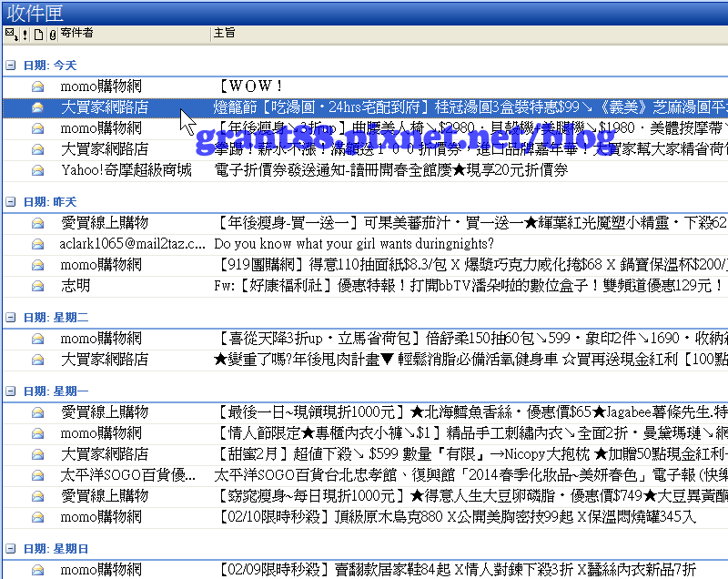Image resolution: width=728 pixels, height=579 pixels.
Task: Click envelope icon of 大買家【甜蜜2月】email
Action: coord(37,454)
